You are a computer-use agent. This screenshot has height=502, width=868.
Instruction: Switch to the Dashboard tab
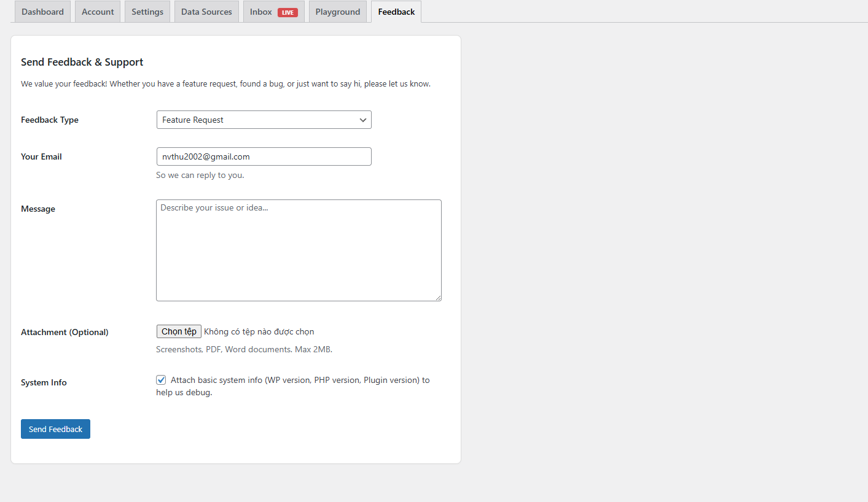click(x=42, y=11)
